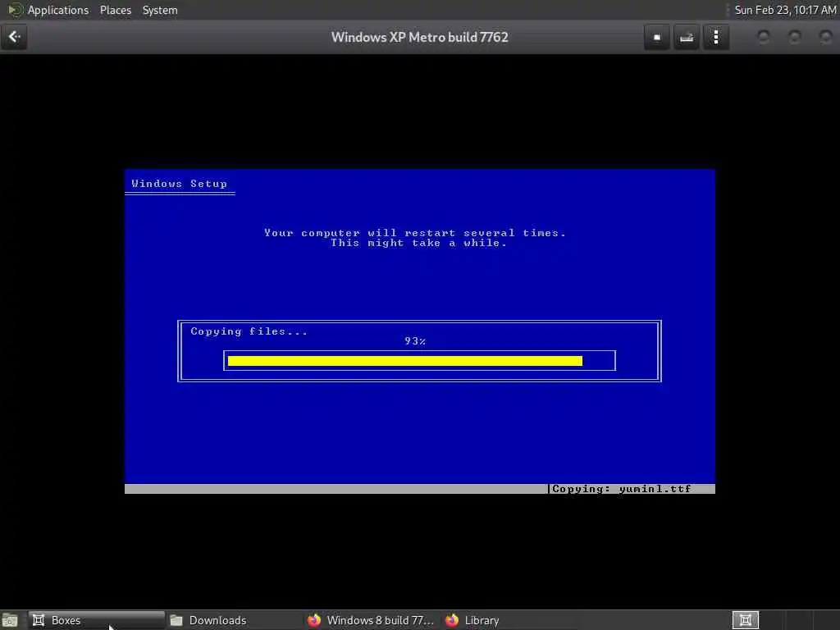
Task: Click the rightmost faded window control button
Action: point(825,37)
